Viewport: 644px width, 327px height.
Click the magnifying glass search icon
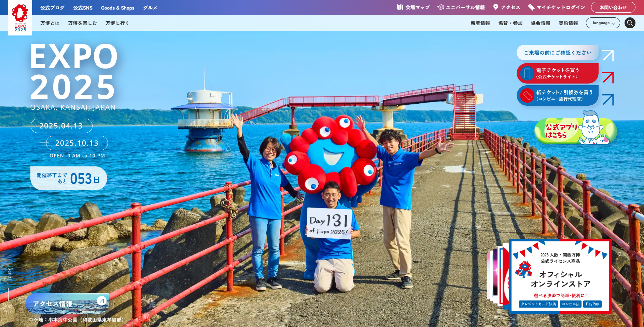coord(630,23)
